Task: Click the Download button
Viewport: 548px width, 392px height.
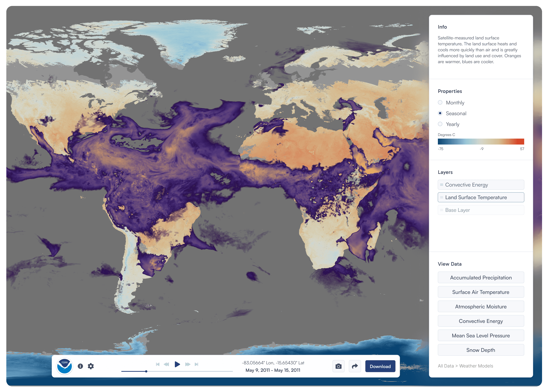Action: [380, 366]
